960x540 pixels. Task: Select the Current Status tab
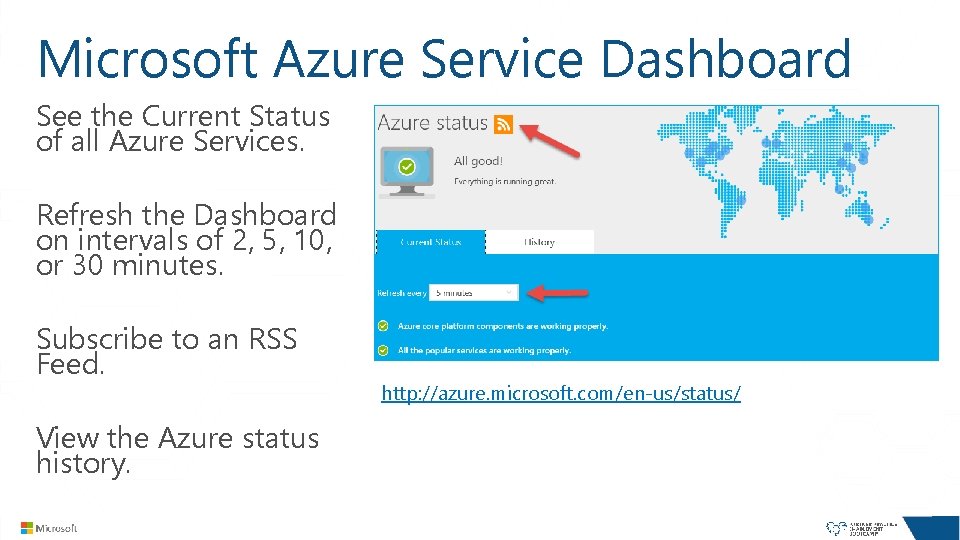(x=430, y=242)
